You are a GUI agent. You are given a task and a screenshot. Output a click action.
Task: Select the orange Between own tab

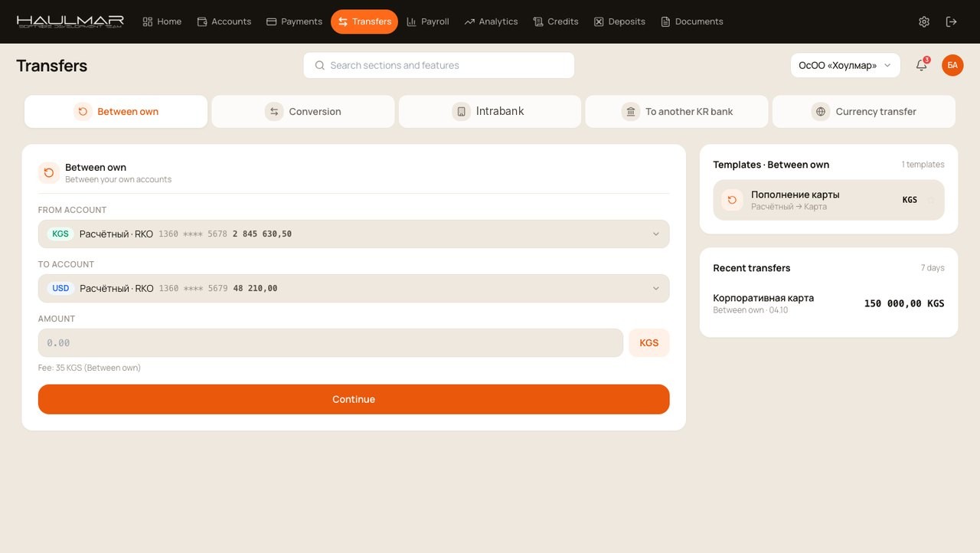[116, 112]
